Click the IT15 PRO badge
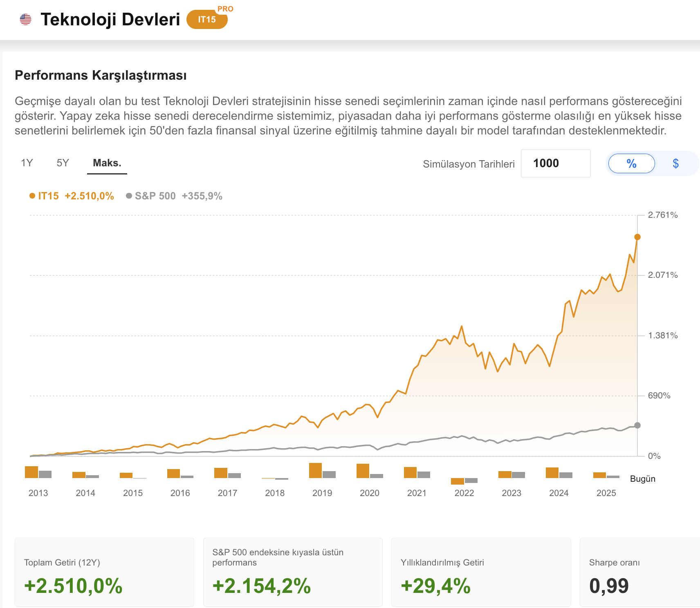The image size is (700, 608). point(207,19)
